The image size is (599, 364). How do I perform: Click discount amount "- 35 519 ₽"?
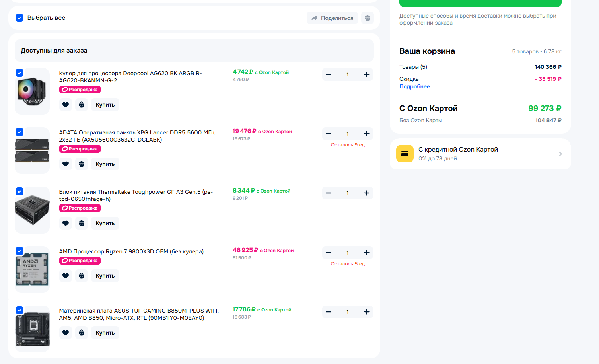(x=548, y=79)
